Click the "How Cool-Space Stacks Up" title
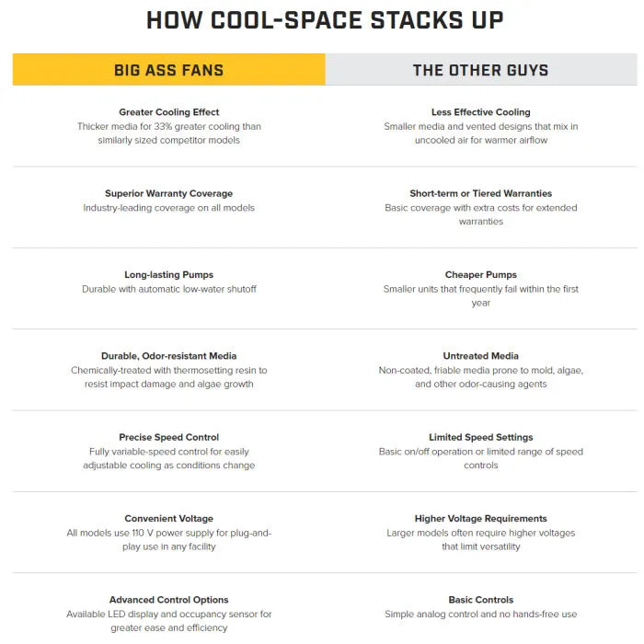The width and height of the screenshot is (644, 644). coord(324,20)
